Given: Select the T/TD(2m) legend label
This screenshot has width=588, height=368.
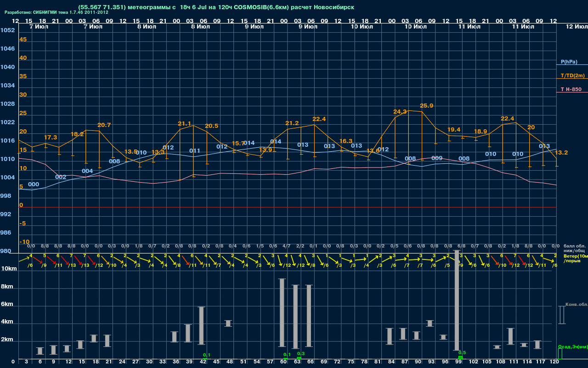Looking at the screenshot, I should click(x=572, y=75).
